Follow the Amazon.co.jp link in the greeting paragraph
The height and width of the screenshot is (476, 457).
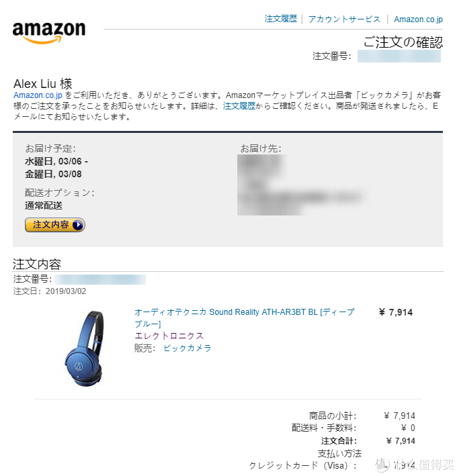point(38,95)
